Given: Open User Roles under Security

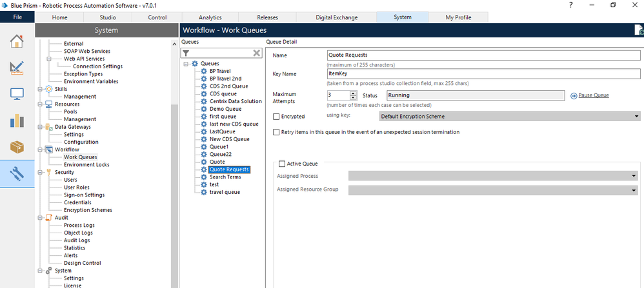Looking at the screenshot, I should (x=76, y=187).
